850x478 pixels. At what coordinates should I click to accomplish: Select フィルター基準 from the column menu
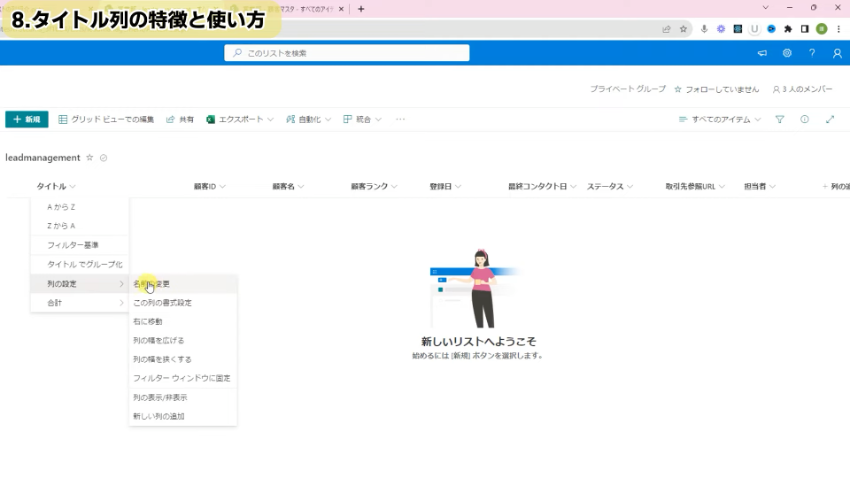click(x=73, y=245)
